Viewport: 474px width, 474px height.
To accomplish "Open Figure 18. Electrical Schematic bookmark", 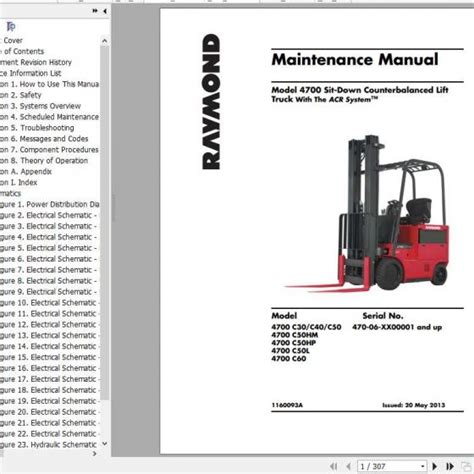I will pyautogui.click(x=49, y=390).
